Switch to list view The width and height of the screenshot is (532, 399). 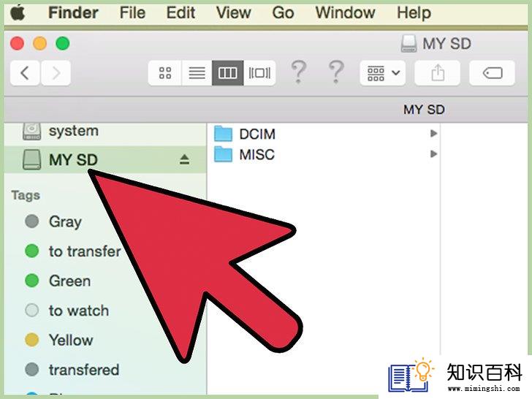pos(197,72)
